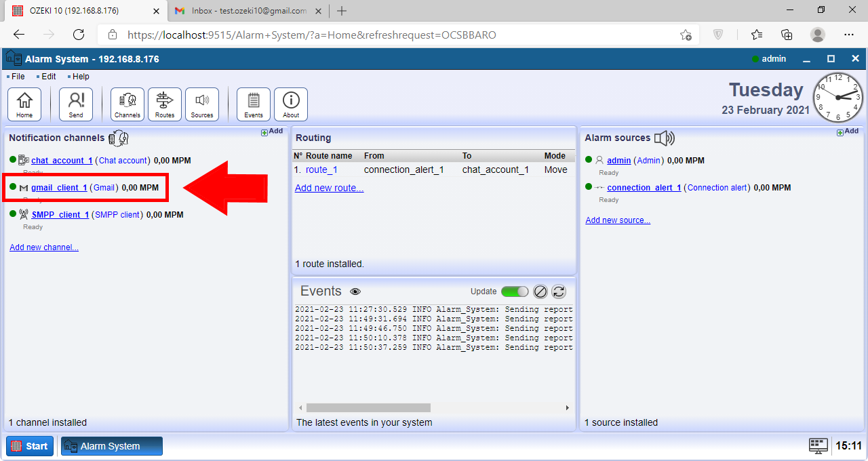This screenshot has height=461, width=868.
Task: Click the eye icon beside Events
Action: tap(355, 292)
